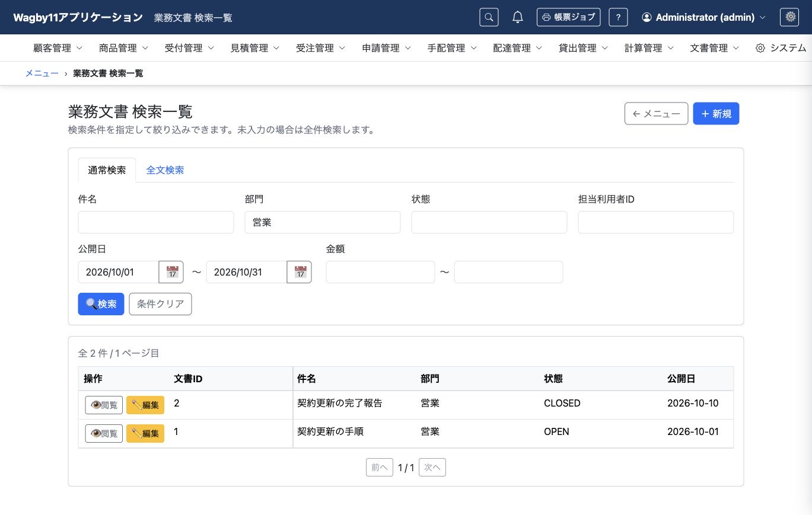Edit document 契約更新の完了報告 with 編集
This screenshot has width=812, height=515.
click(145, 405)
